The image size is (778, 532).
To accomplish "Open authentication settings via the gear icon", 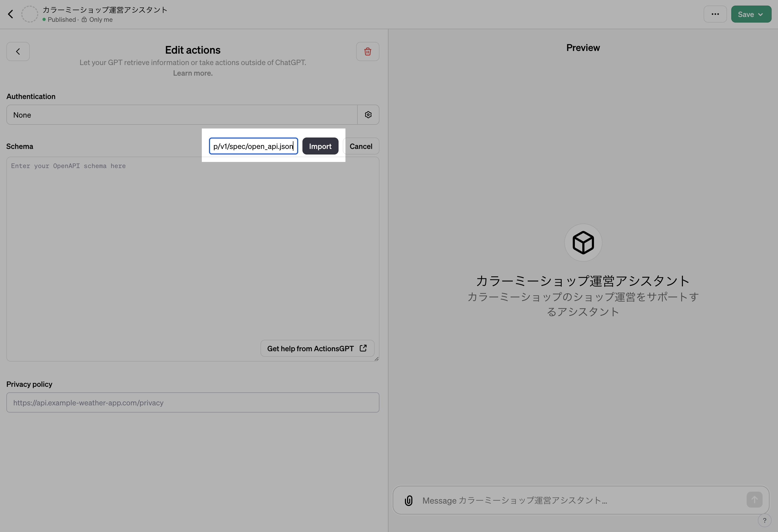I will point(368,114).
